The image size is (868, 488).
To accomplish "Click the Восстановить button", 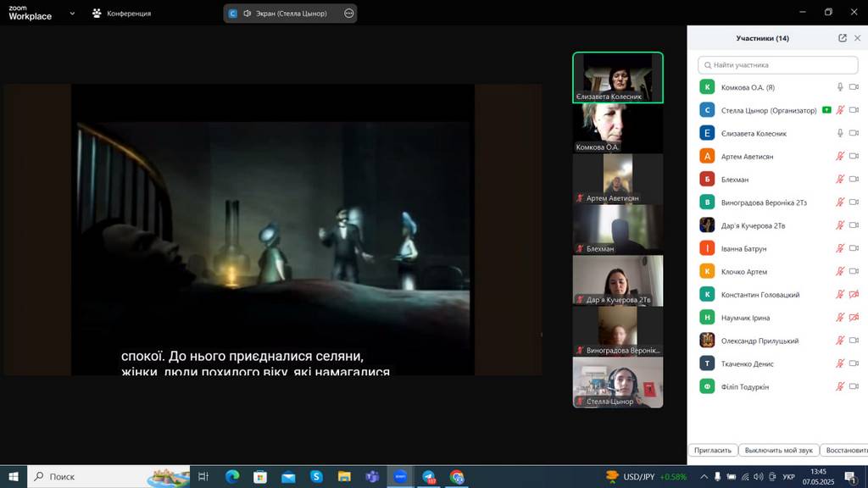I will tap(844, 451).
